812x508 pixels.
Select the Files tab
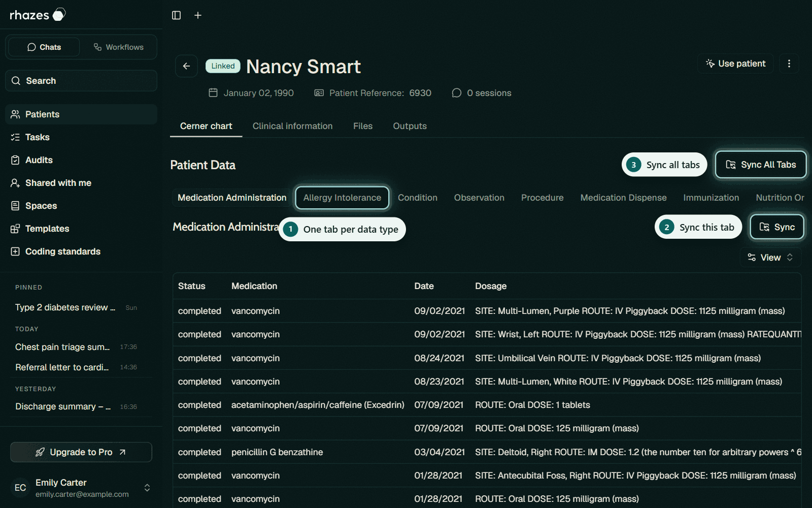tap(363, 126)
